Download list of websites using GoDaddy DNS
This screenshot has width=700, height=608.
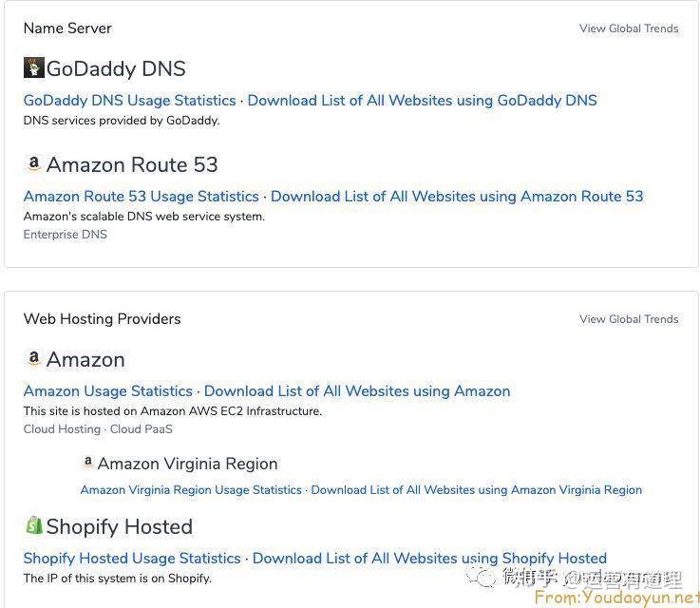(x=423, y=101)
